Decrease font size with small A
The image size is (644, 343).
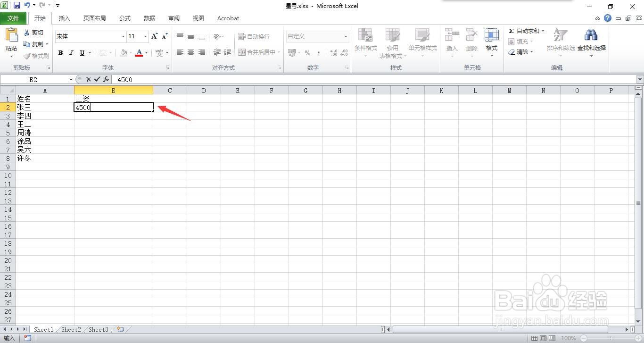[x=165, y=36]
